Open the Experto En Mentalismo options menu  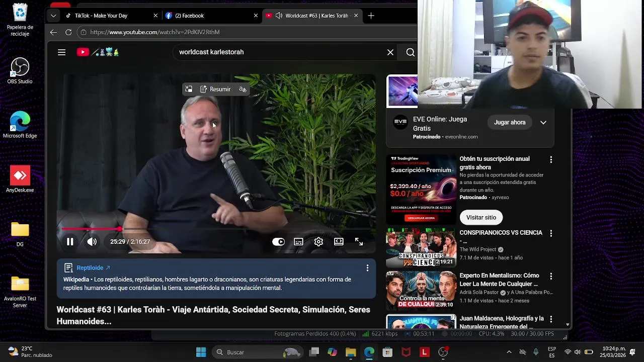[x=551, y=276]
